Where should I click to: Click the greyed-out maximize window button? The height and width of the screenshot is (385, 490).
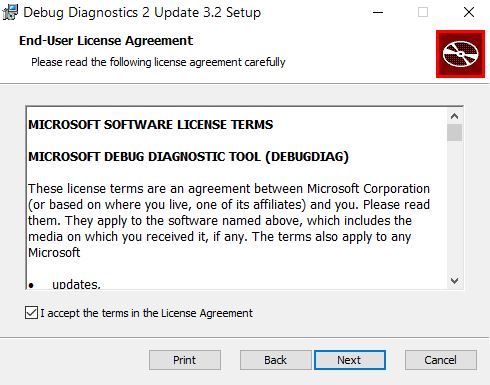(423, 13)
